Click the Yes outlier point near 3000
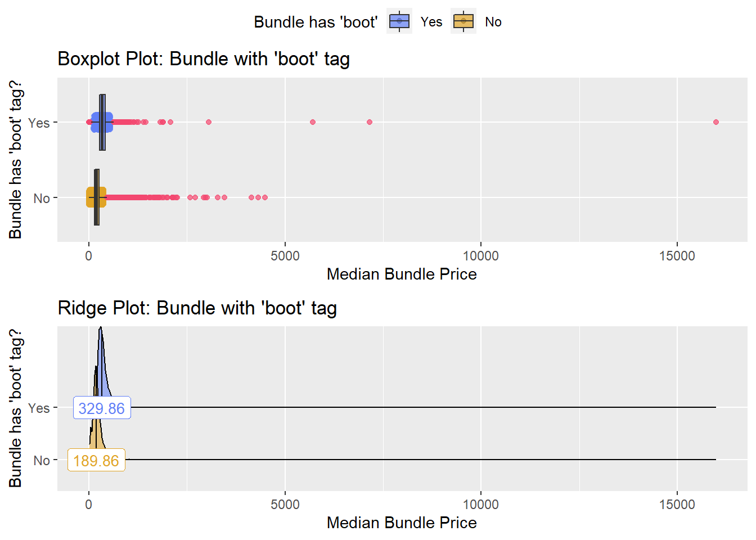The image size is (756, 540). pos(209,122)
